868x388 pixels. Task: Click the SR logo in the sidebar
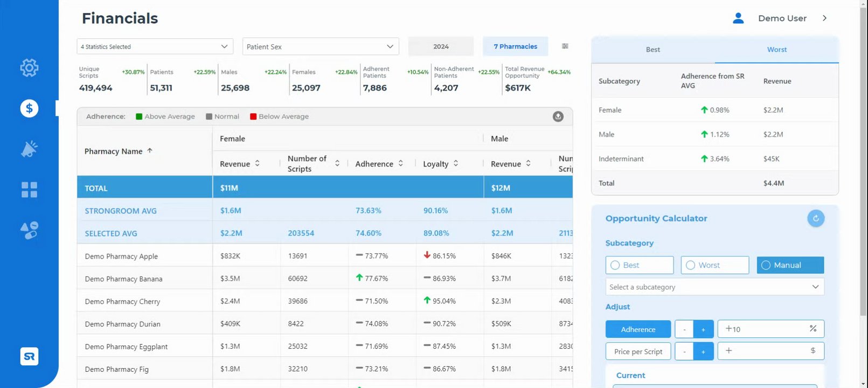tap(29, 356)
